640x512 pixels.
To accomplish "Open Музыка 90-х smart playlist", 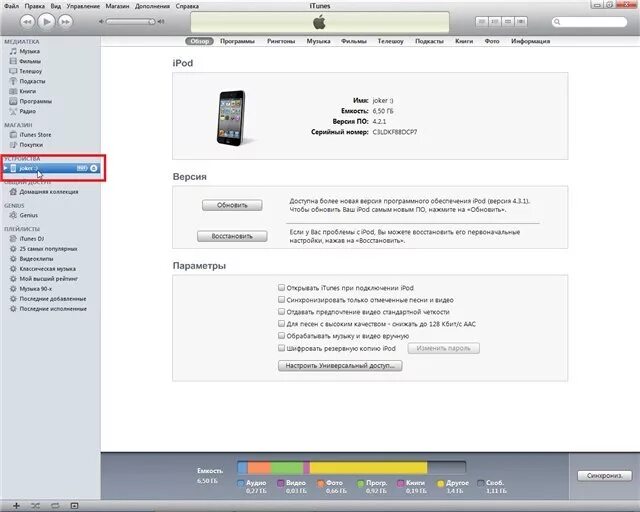I will [x=36, y=289].
